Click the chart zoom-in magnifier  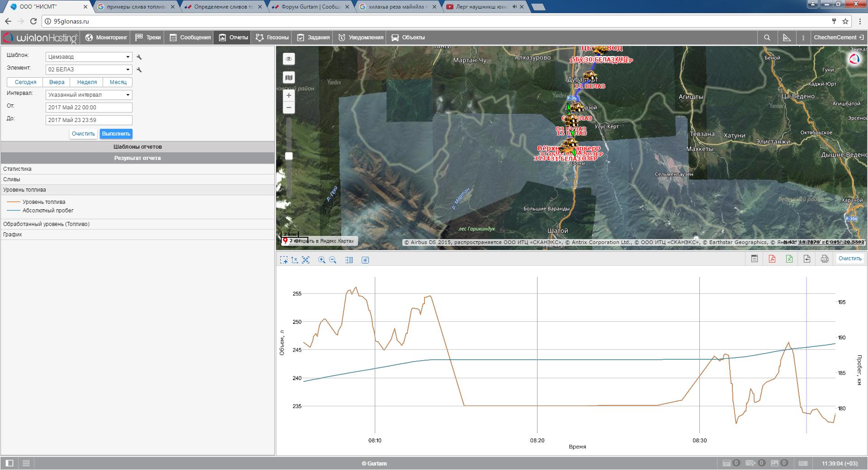(321, 260)
